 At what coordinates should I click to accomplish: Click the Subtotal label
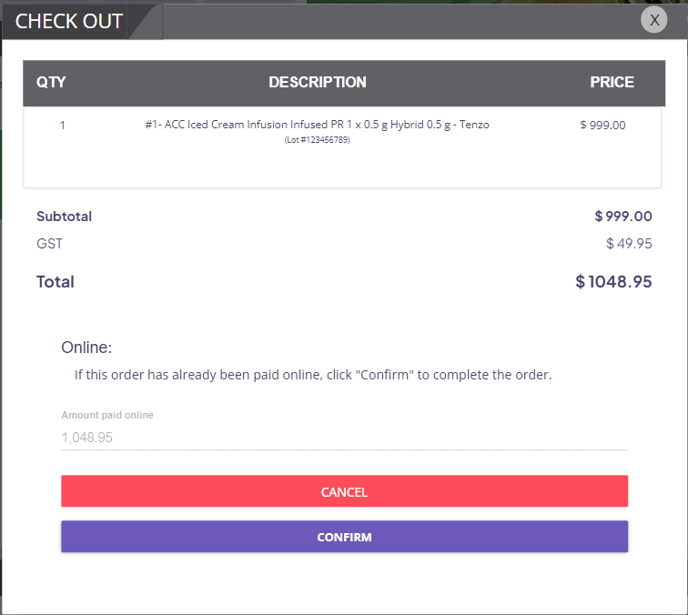pos(64,216)
